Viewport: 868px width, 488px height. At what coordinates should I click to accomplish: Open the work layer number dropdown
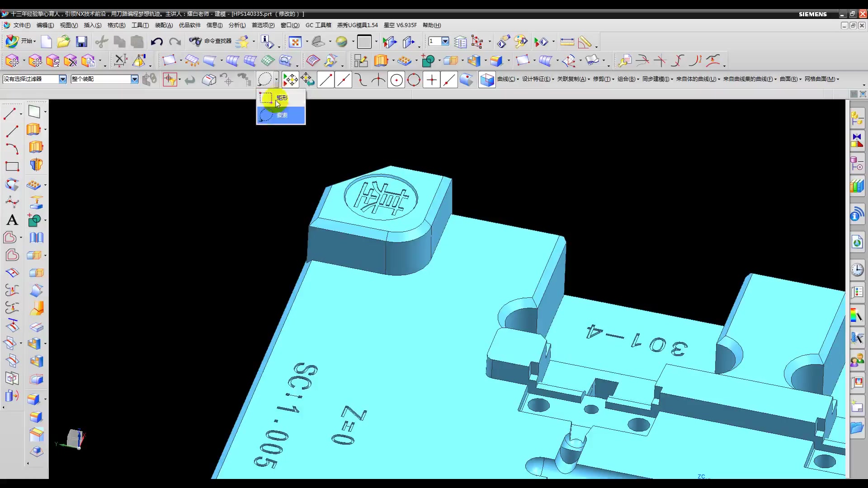[445, 42]
